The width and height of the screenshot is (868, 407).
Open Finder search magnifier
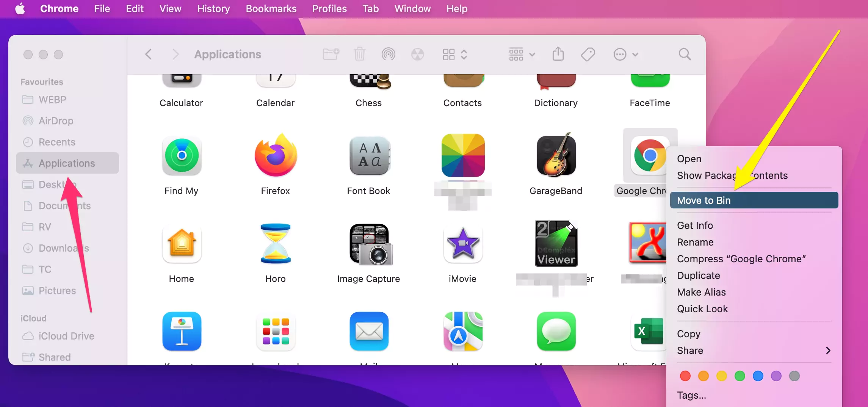tap(685, 55)
